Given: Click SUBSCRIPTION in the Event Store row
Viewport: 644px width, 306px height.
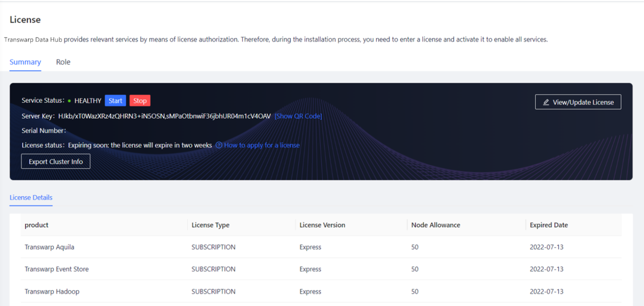Looking at the screenshot, I should point(213,269).
